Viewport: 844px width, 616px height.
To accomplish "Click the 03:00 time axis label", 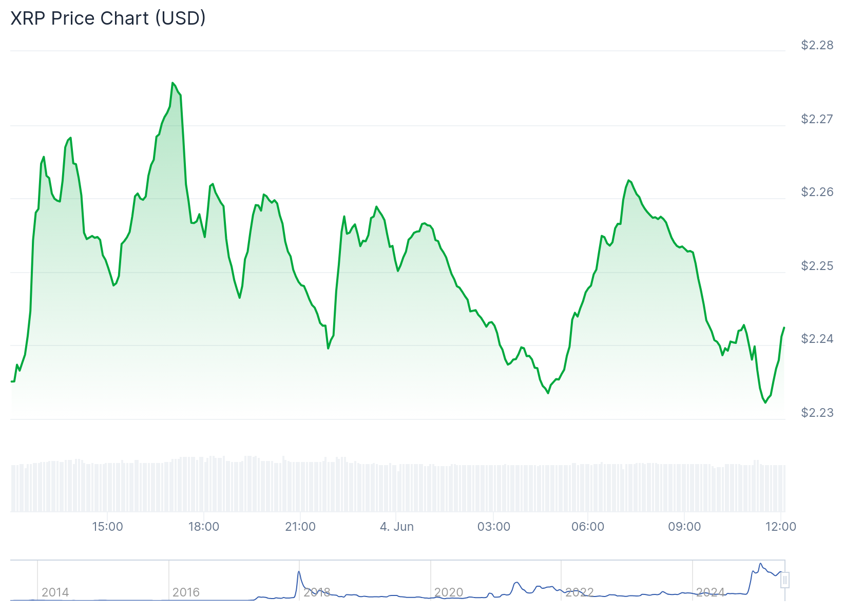I will click(494, 527).
